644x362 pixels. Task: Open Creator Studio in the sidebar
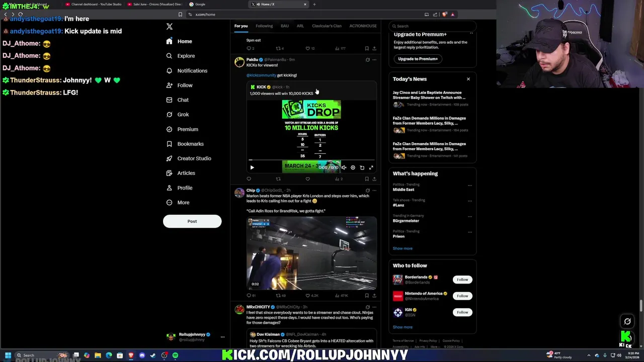188,158
